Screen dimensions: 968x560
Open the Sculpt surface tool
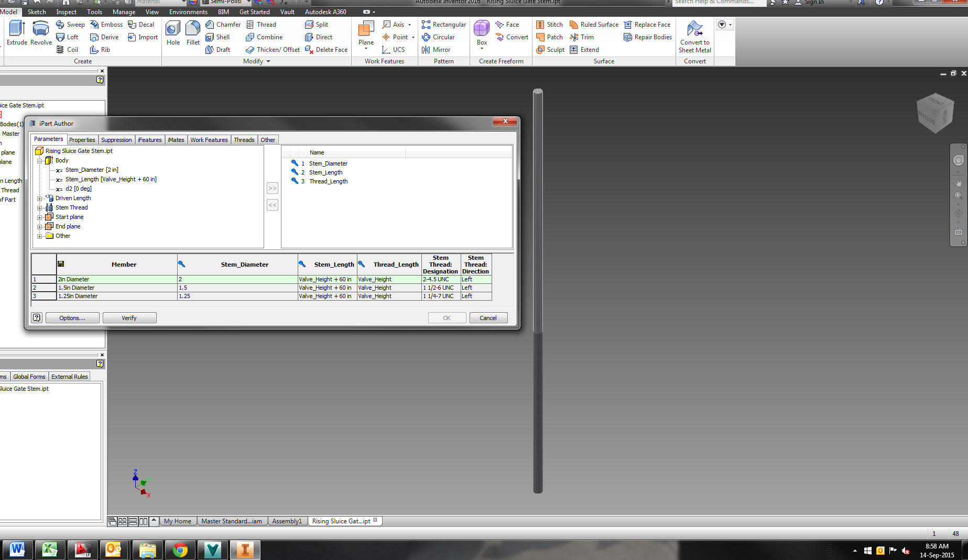(550, 49)
